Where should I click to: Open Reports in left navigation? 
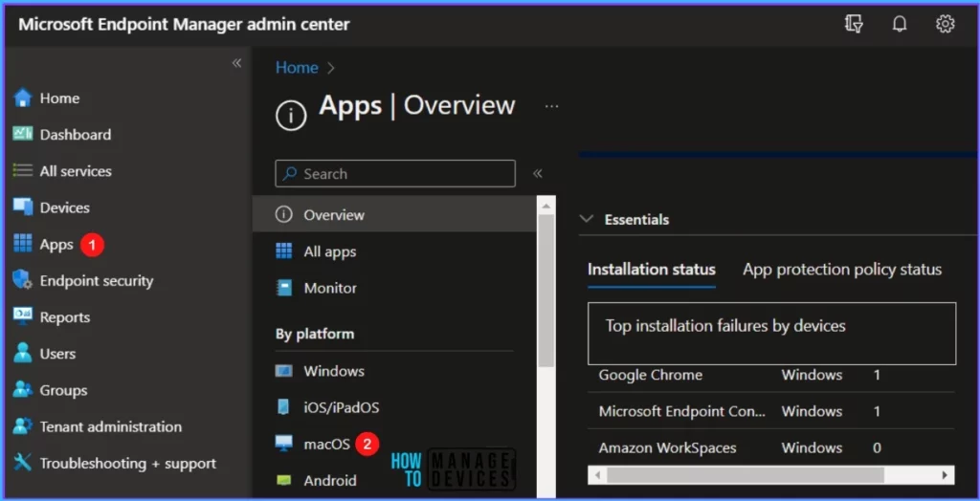(65, 316)
